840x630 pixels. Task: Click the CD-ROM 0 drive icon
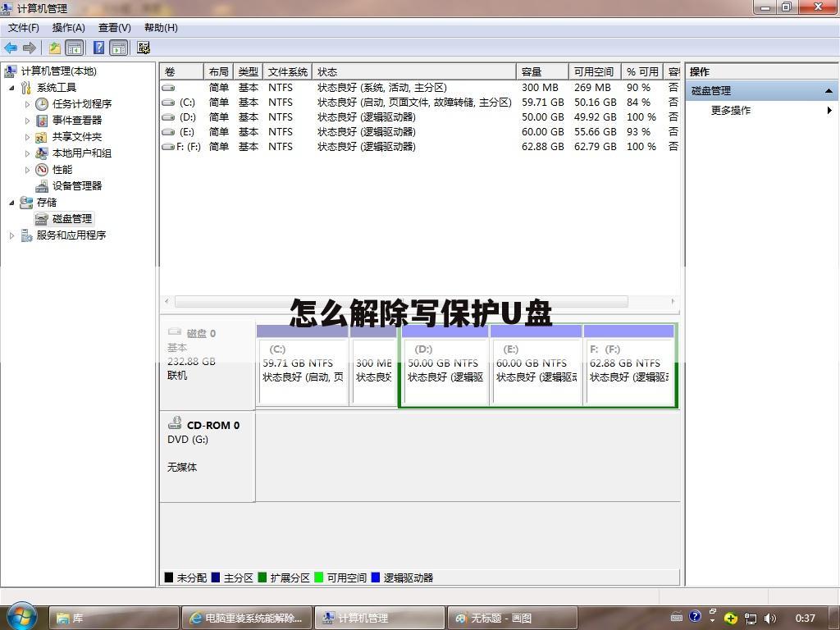tap(175, 422)
